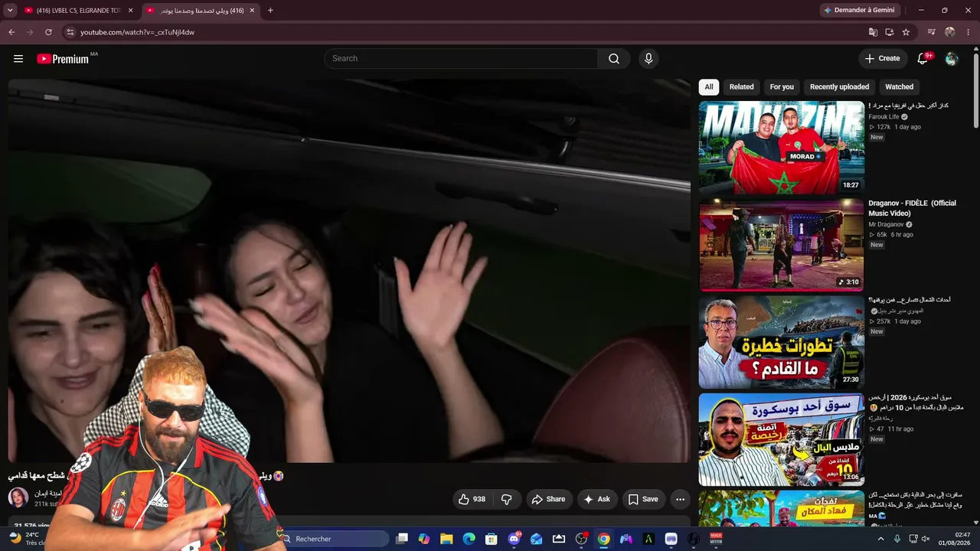Dislike this video
This screenshot has height=551, width=980.
(507, 499)
